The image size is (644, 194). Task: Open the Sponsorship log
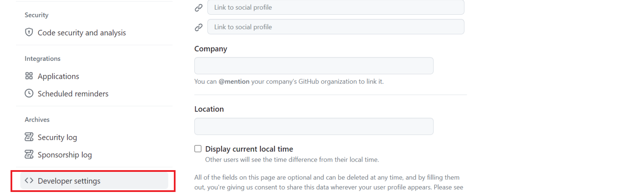click(65, 155)
